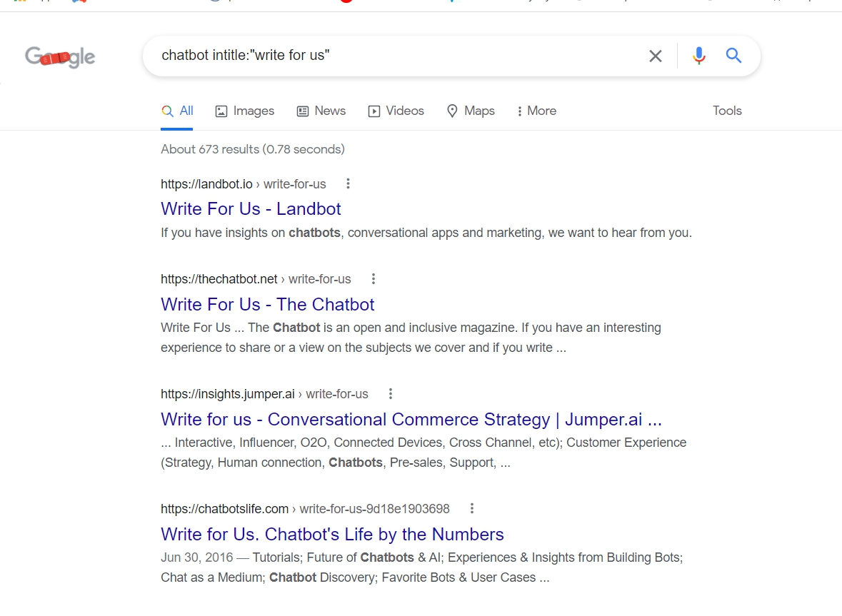842x616 pixels.
Task: Open the "Write For Us - The Chatbot" link
Action: (267, 304)
